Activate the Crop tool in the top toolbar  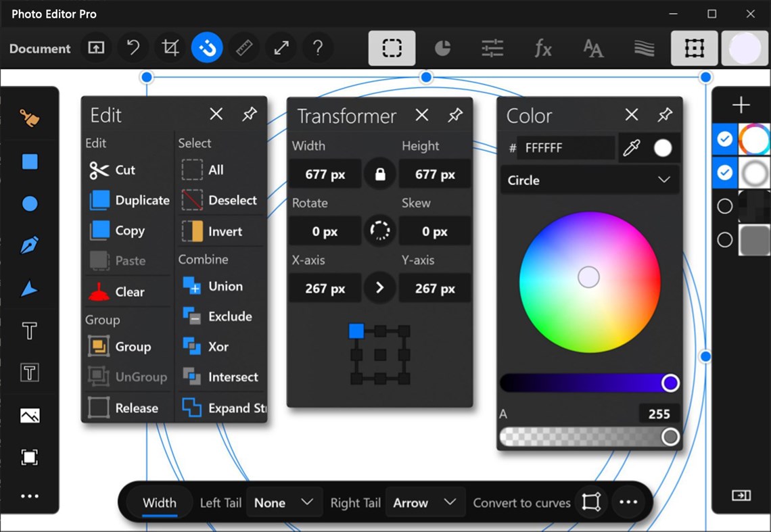point(169,47)
